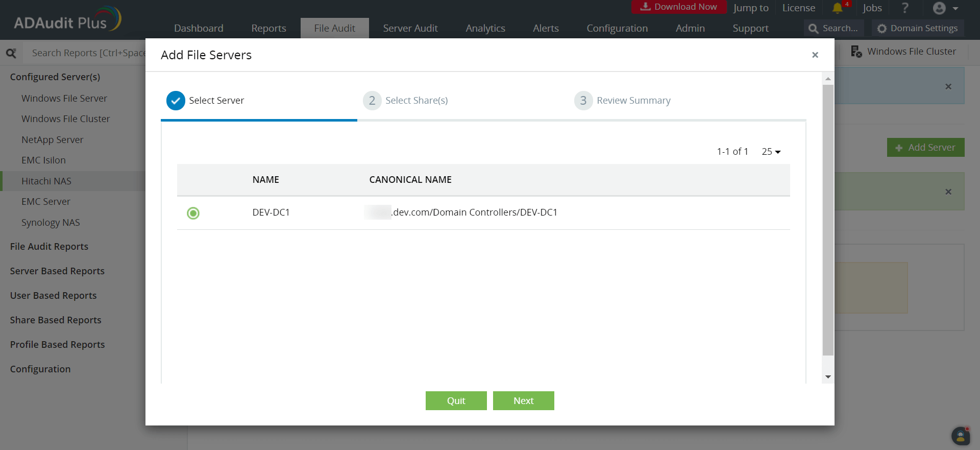The width and height of the screenshot is (980, 450).
Task: Switch to the File Audit tab
Action: pos(335,29)
